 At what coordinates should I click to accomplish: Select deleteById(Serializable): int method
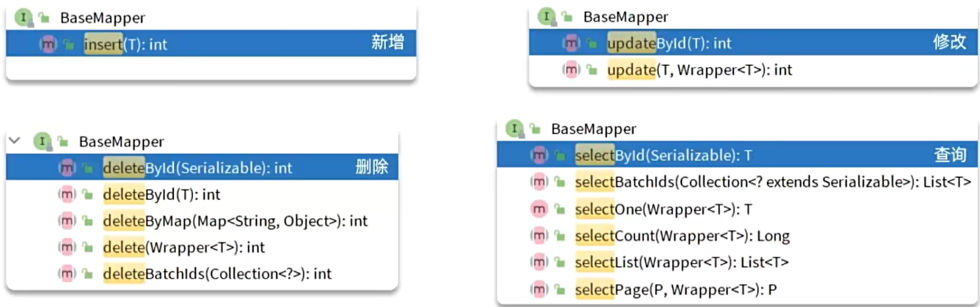202,168
